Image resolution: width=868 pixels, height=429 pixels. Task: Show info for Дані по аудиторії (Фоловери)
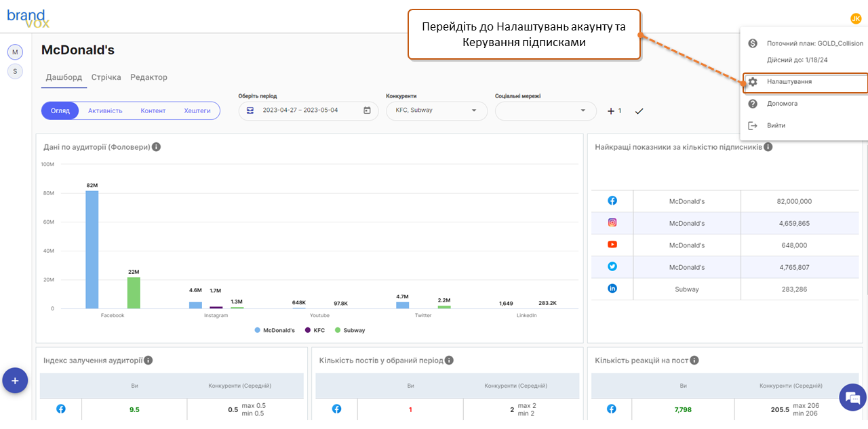point(156,147)
